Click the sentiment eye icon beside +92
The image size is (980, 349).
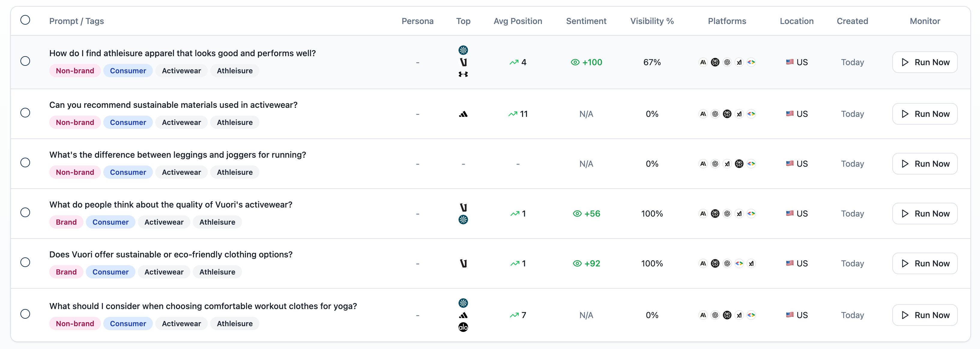click(x=577, y=263)
